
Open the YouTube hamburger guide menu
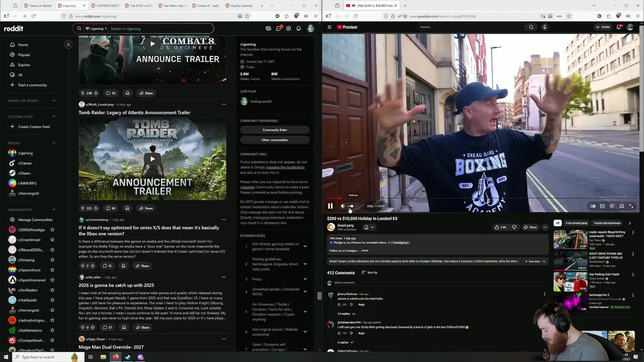(x=330, y=27)
